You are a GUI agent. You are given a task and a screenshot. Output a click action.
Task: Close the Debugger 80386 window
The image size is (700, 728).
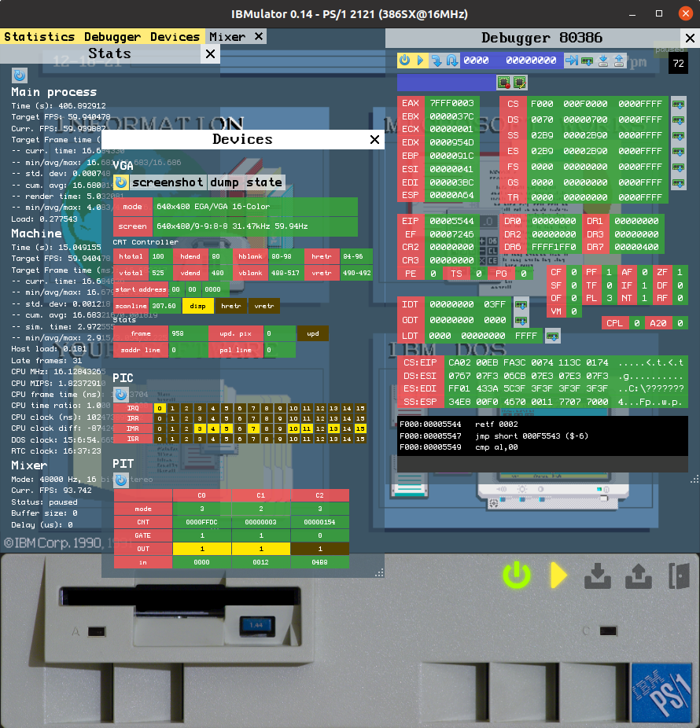click(x=691, y=38)
